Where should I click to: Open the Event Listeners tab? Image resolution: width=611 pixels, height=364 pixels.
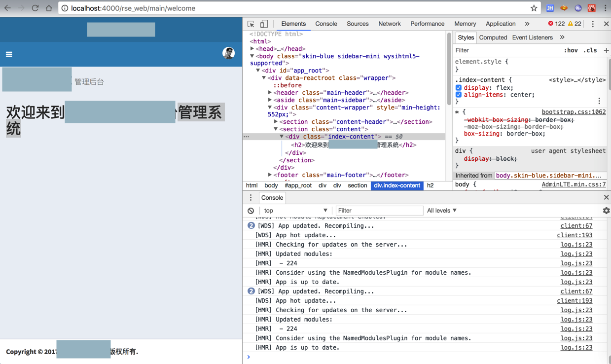[532, 37]
